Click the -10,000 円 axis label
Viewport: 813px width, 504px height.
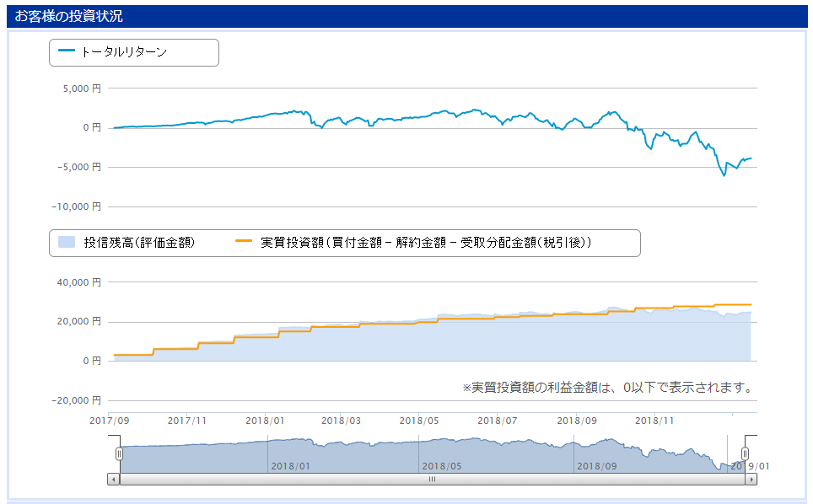point(77,206)
